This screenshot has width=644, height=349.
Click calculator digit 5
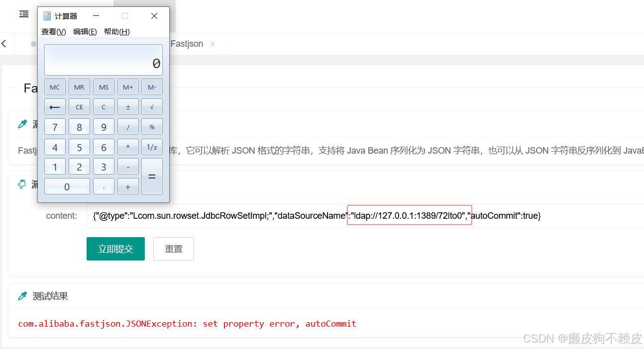[79, 147]
